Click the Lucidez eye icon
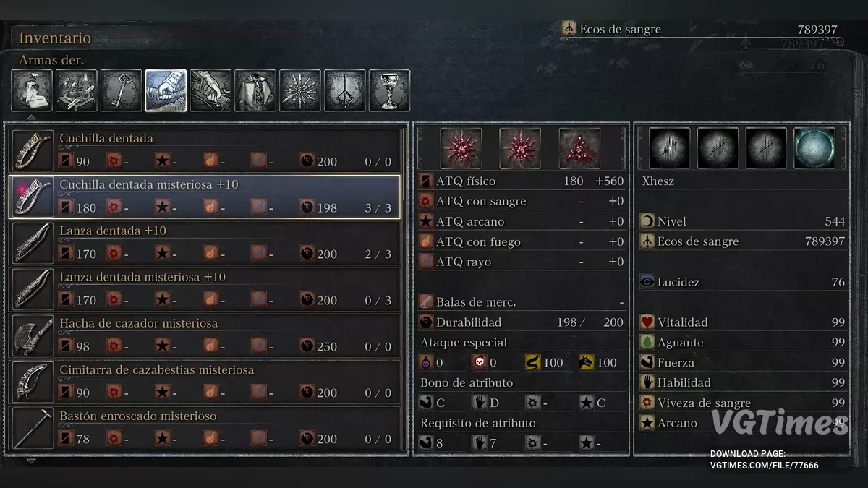Image resolution: width=868 pixels, height=488 pixels. pyautogui.click(x=647, y=282)
